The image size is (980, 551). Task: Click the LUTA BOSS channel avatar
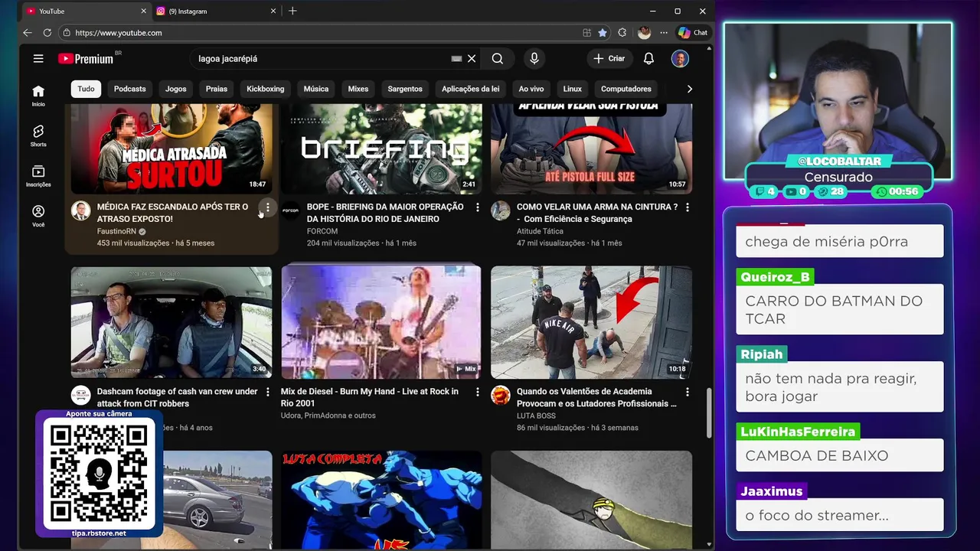(501, 396)
